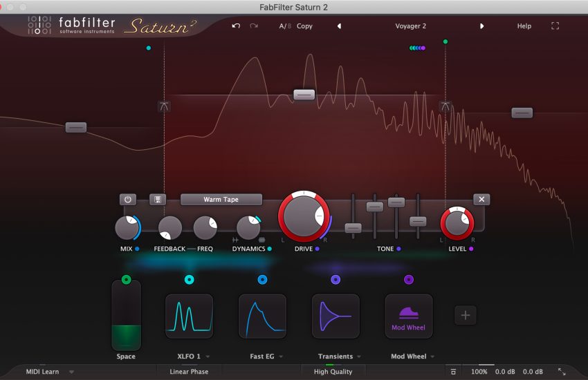Viewport: 588px width, 380px height.
Task: Click the green modulation dot above right crossover
Action: click(x=445, y=41)
